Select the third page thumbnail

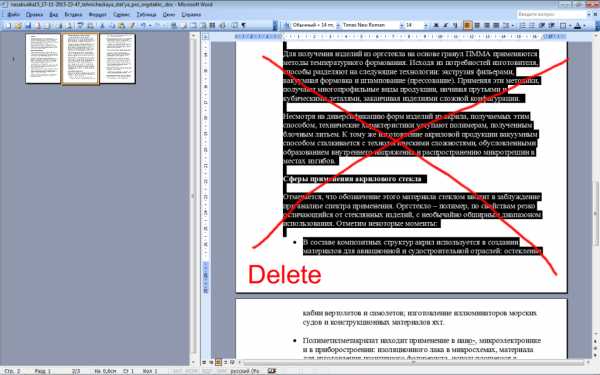click(x=117, y=59)
